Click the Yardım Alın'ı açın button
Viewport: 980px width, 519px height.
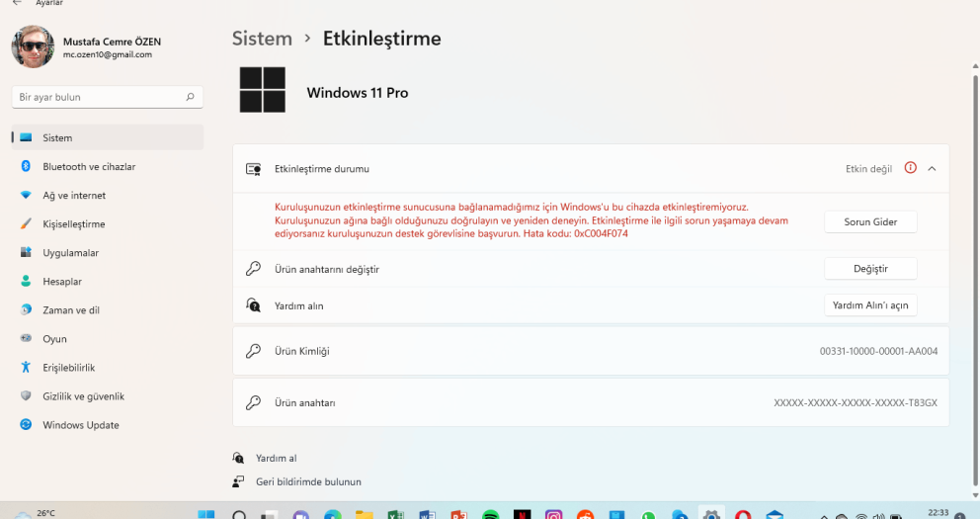870,305
